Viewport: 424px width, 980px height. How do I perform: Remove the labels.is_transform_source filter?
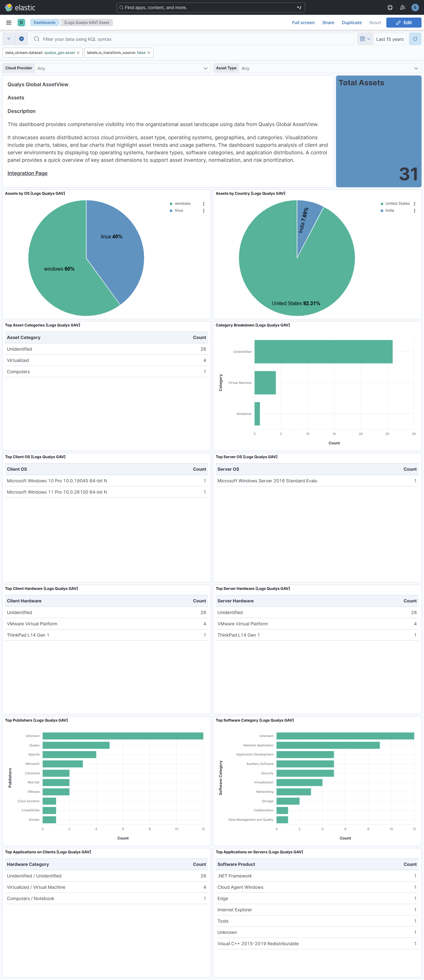[149, 53]
